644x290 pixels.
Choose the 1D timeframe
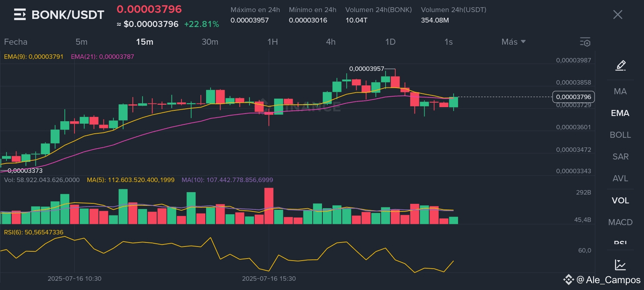click(x=390, y=42)
